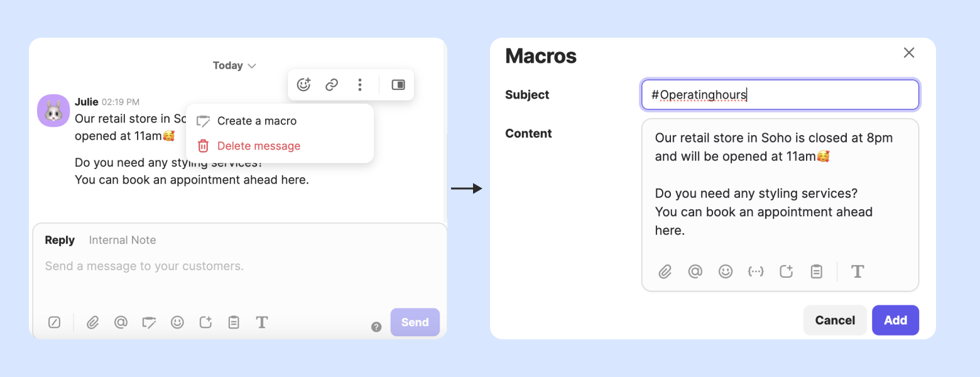Select Create a macro from context menu
Viewport: 980px width, 377px height.
(256, 121)
